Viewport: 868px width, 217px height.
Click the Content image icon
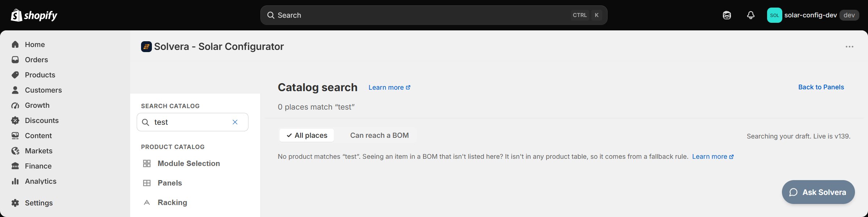click(x=15, y=136)
